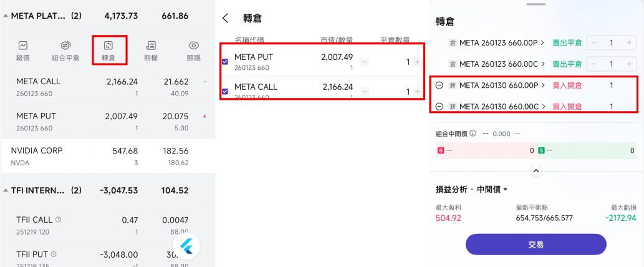Open 組合平倉 combo close icon

[x=65, y=46]
